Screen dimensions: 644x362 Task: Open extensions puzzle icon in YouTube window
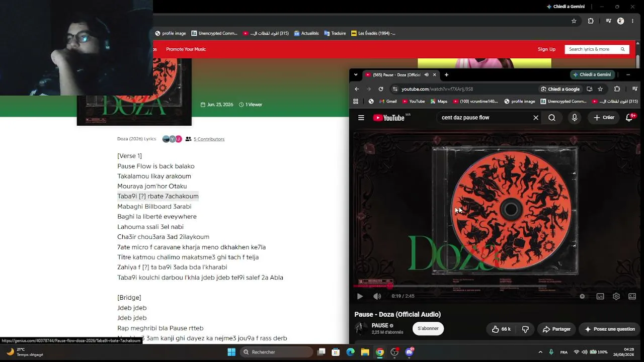click(x=617, y=89)
